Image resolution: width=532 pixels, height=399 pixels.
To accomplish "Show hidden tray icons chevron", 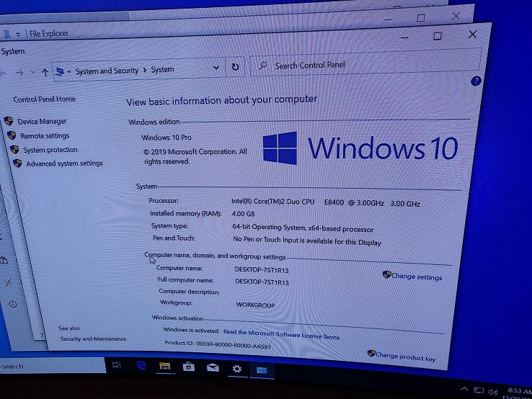I will (464, 389).
